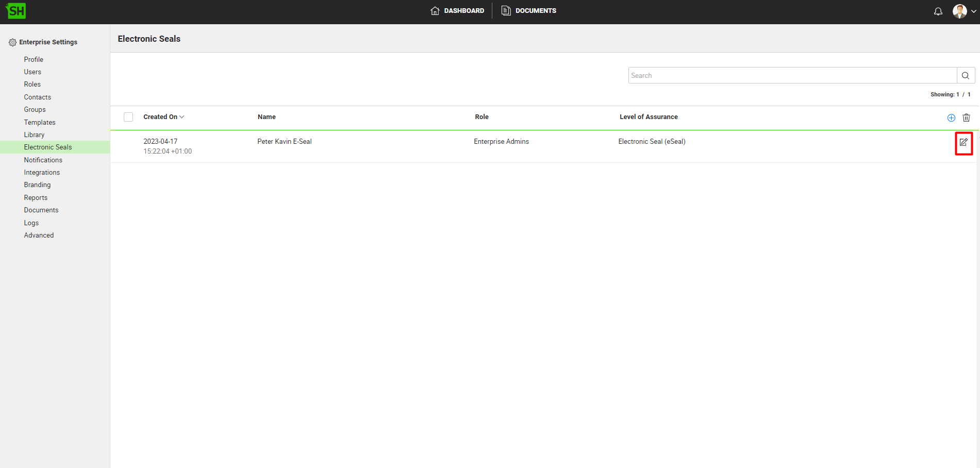The image size is (980, 468).
Task: Edit the Peter Kavin E-Seal
Action: coord(964,143)
